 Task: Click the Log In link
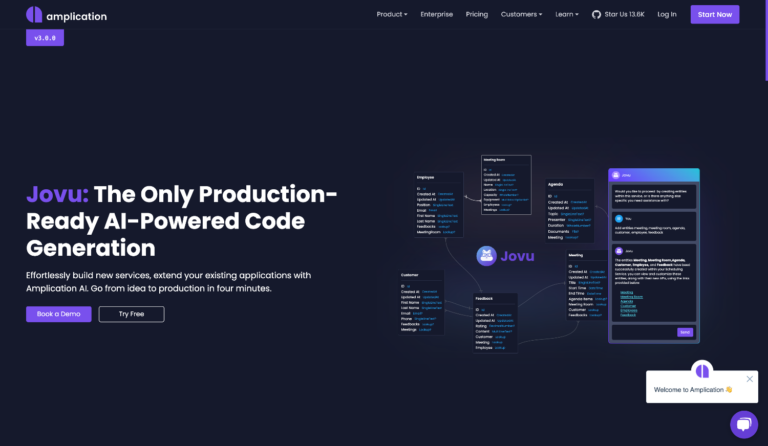pos(667,15)
